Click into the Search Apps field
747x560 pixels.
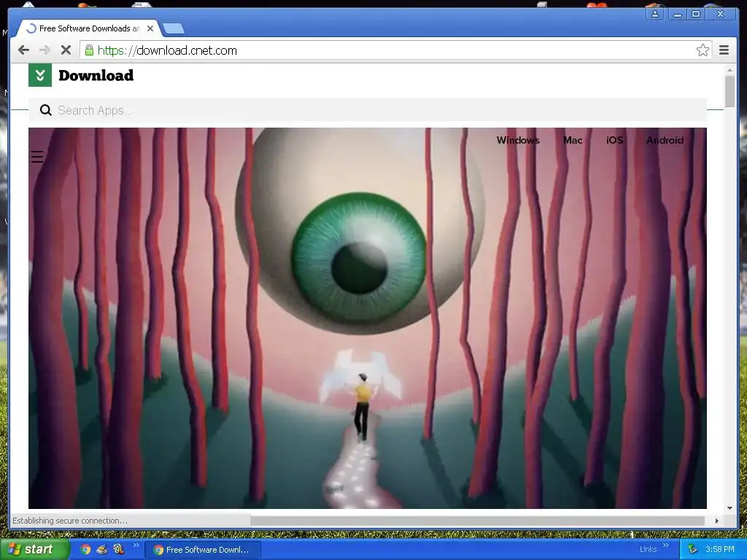pos(368,111)
